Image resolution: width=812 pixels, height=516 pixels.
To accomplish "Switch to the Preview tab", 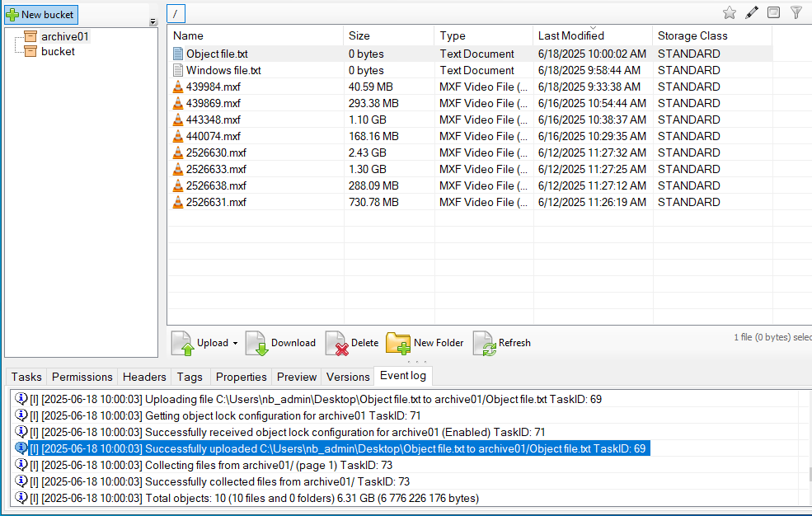I will (x=297, y=377).
